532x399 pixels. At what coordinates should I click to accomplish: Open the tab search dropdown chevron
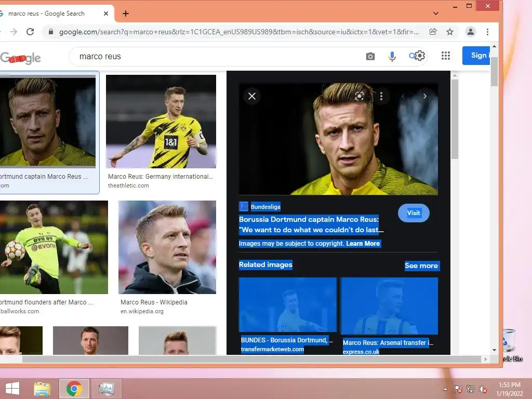436,13
